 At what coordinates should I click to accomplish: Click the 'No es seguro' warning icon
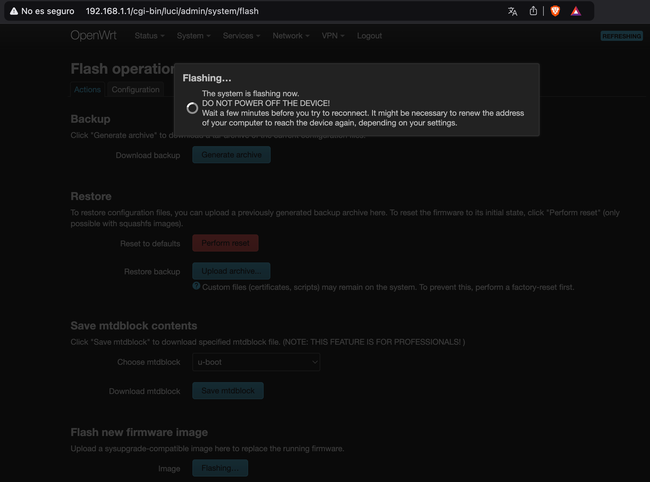tap(14, 11)
